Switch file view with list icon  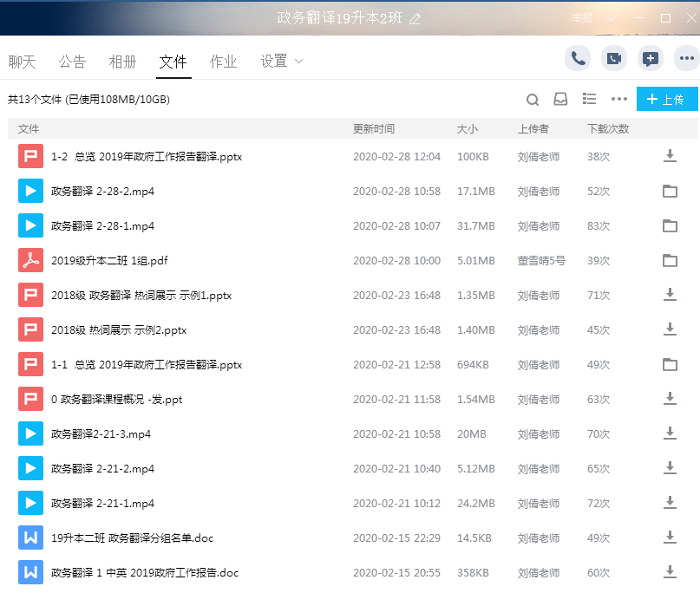[x=590, y=99]
